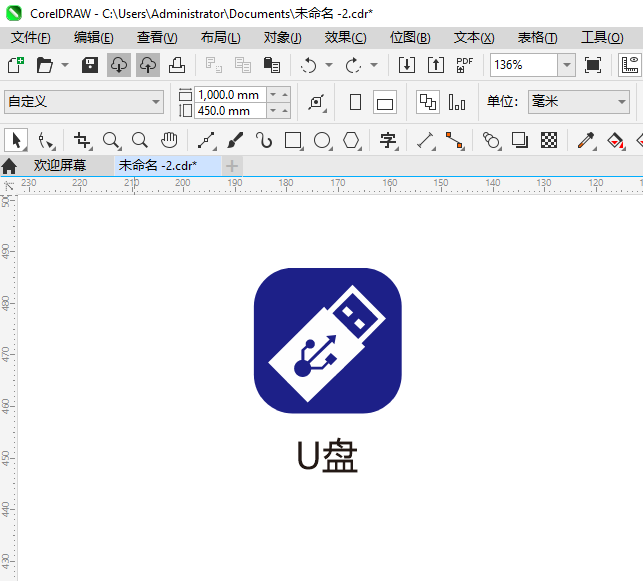Click the Import icon

tap(407, 65)
